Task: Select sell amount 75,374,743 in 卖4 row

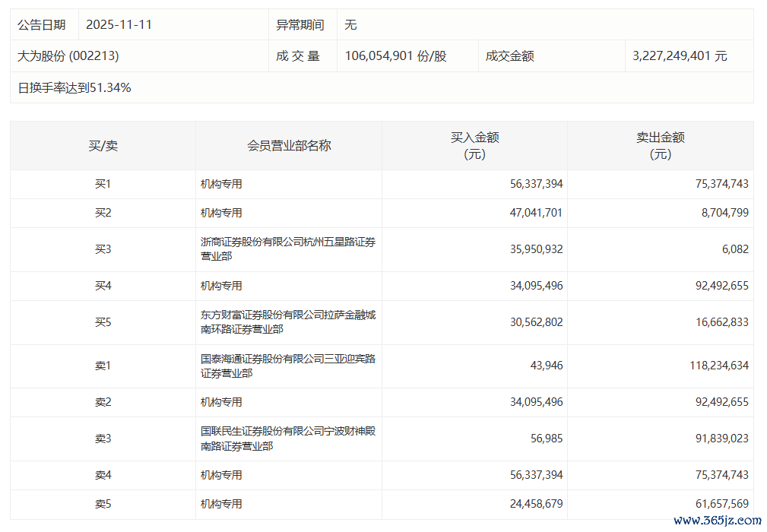Action: coord(722,475)
